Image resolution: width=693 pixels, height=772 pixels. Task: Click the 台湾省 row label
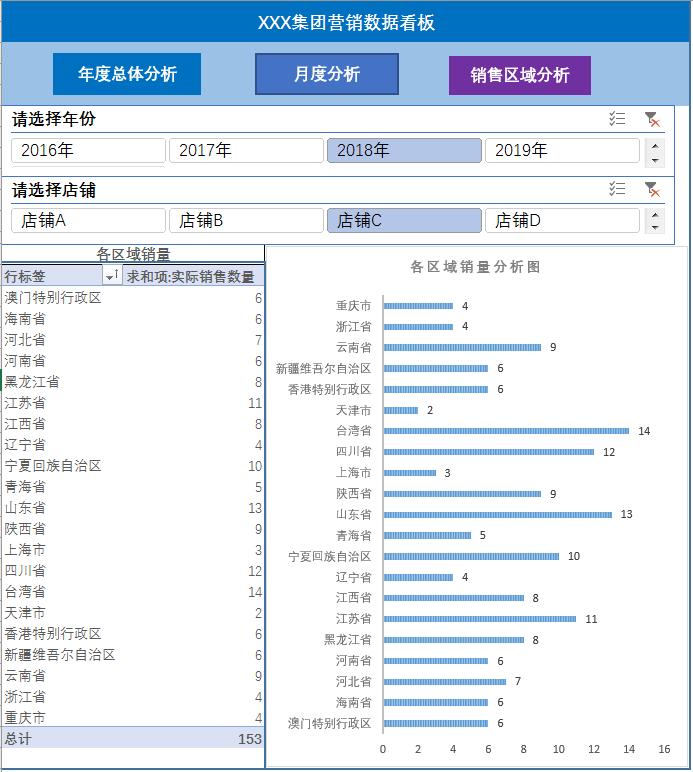click(x=25, y=592)
